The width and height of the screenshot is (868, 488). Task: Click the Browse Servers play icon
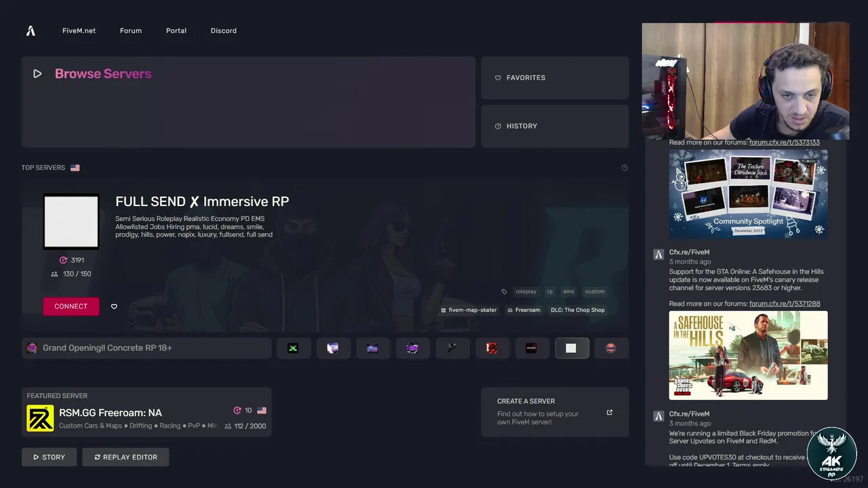click(x=37, y=74)
